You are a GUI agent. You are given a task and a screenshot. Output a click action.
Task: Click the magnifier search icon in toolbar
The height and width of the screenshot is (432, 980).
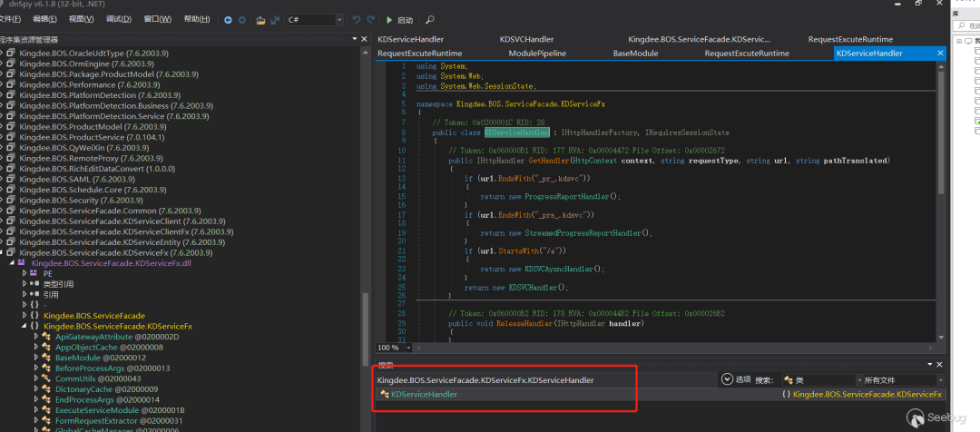pyautogui.click(x=429, y=19)
